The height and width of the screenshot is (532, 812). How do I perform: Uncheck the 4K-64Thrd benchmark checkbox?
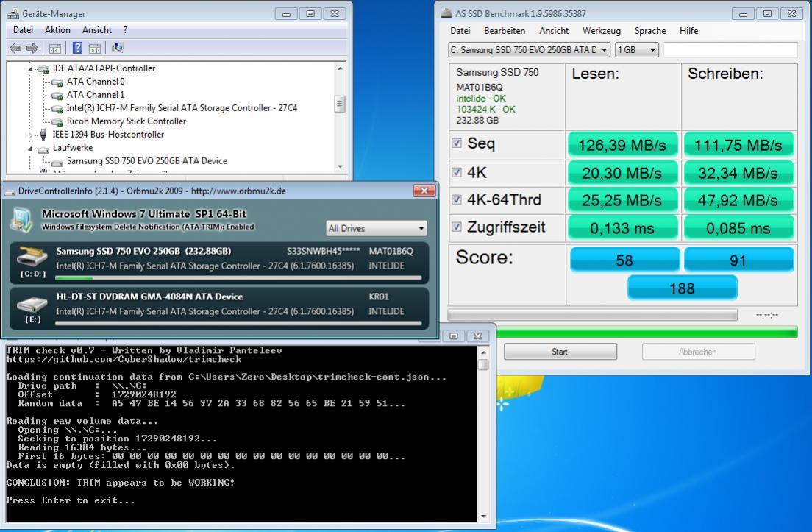pos(456,199)
